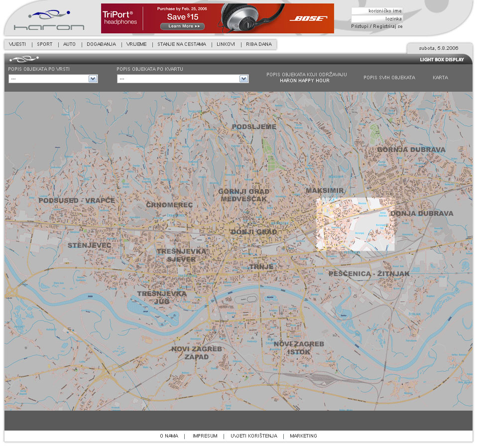
Task: Open the Impresum footer link
Action: click(x=205, y=436)
